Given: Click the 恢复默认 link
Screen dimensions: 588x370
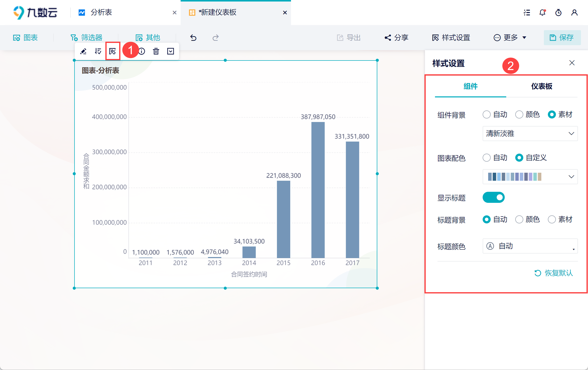Looking at the screenshot, I should point(554,273).
